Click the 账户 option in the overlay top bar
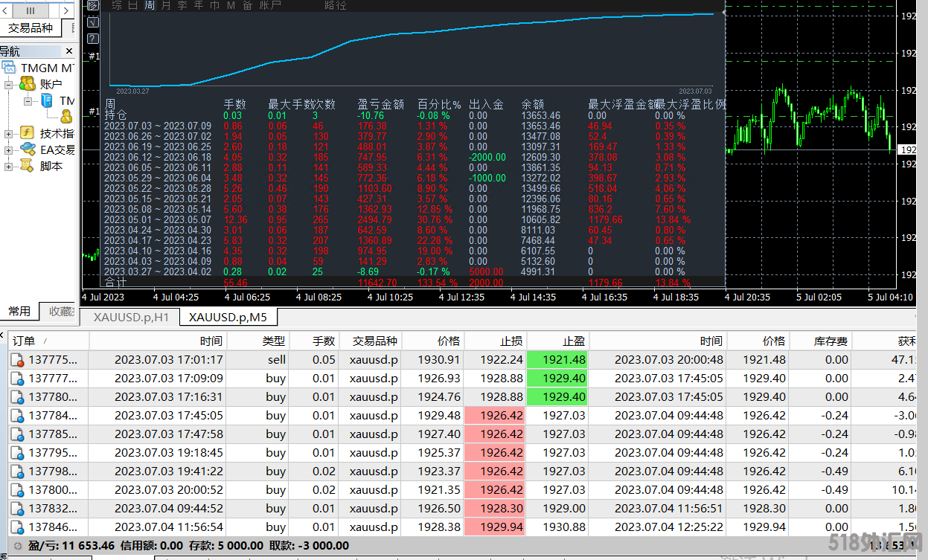 pyautogui.click(x=270, y=5)
